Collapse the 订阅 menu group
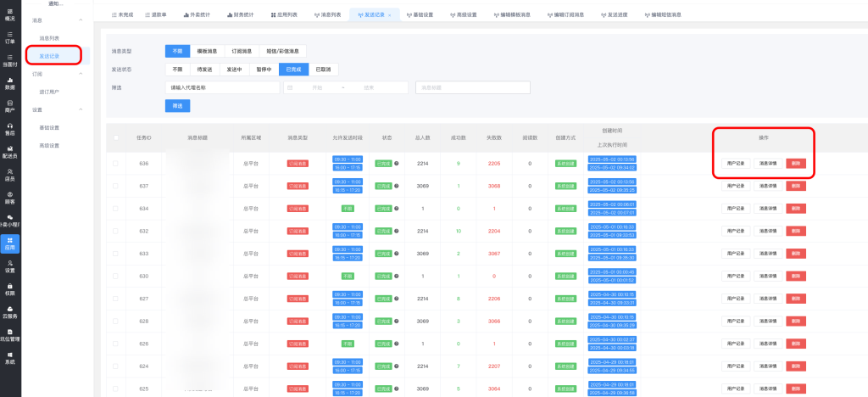Viewport: 868px width, 397px height. tap(80, 74)
